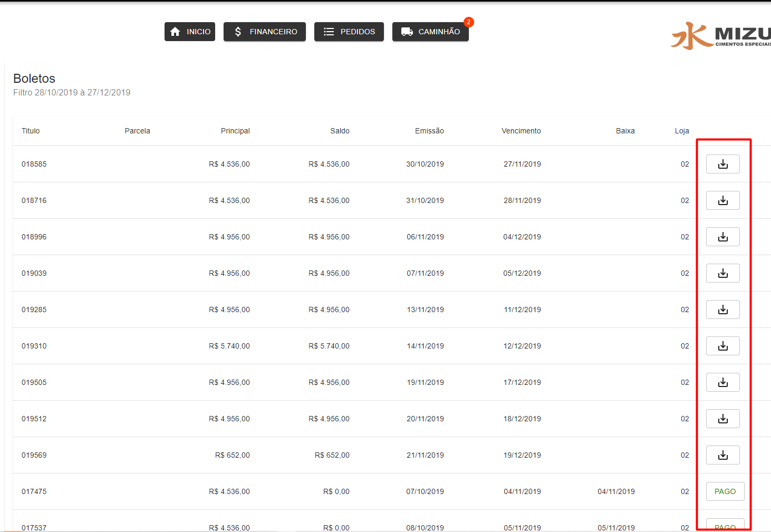771x532 pixels.
Task: Click baixa date 04/11/2019
Action: point(616,491)
